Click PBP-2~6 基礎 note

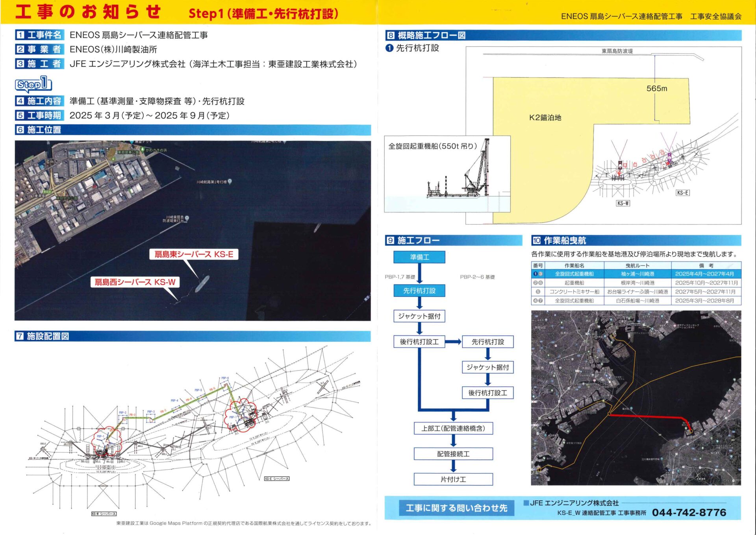click(x=477, y=277)
